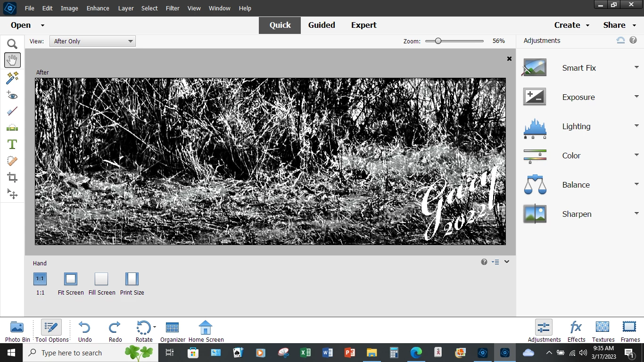
Task: Select the Type tool
Action: click(12, 144)
